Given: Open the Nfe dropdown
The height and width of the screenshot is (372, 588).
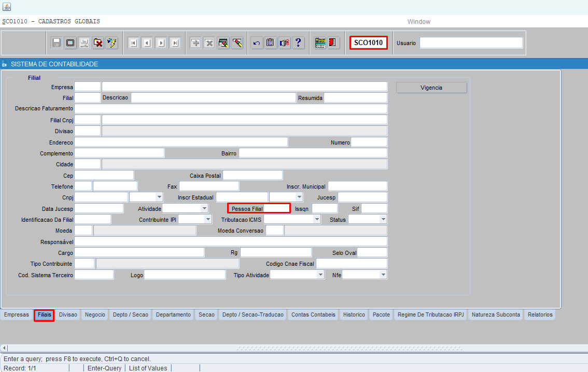Looking at the screenshot, I should [x=383, y=275].
